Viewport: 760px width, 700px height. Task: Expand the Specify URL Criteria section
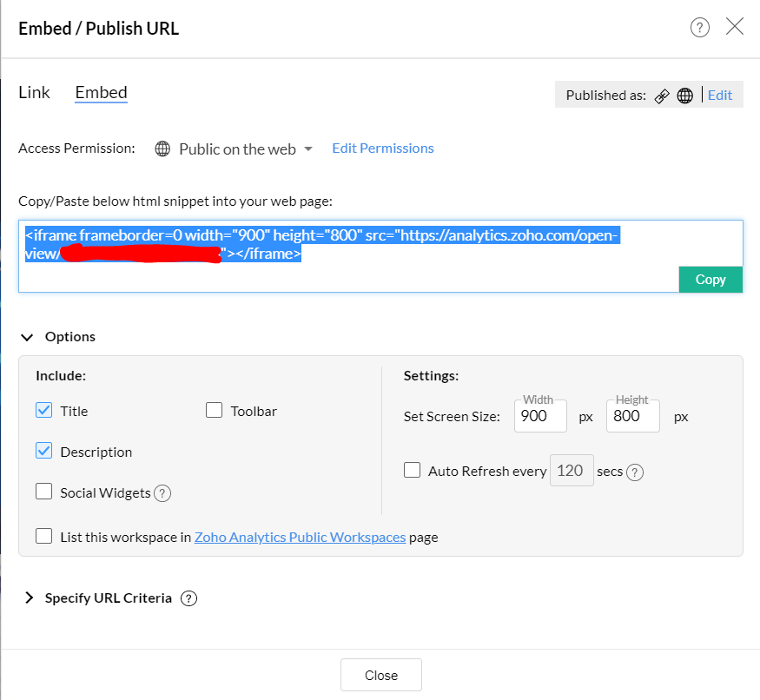(x=29, y=598)
